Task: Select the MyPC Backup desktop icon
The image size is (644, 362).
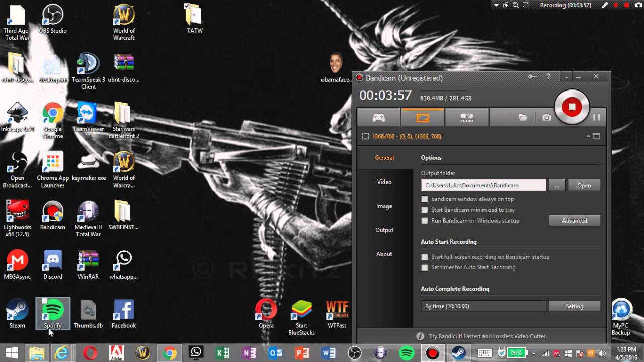Action: pyautogui.click(x=621, y=317)
